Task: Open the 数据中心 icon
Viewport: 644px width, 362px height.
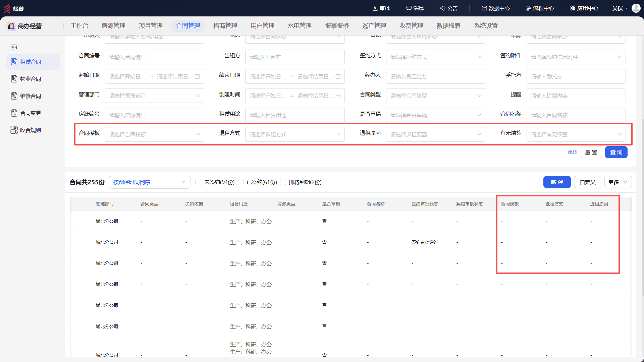Action: [x=484, y=8]
